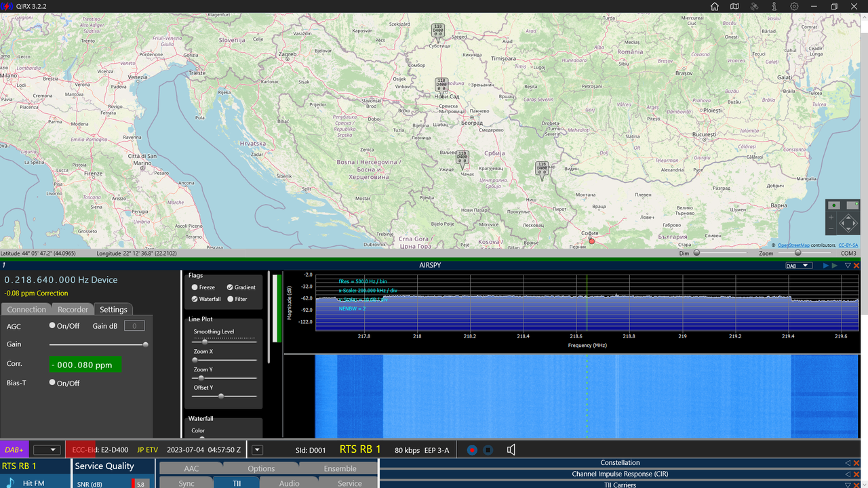Open the OpenStreetMap link
Viewport: 868px width, 488px height.
coord(793,245)
